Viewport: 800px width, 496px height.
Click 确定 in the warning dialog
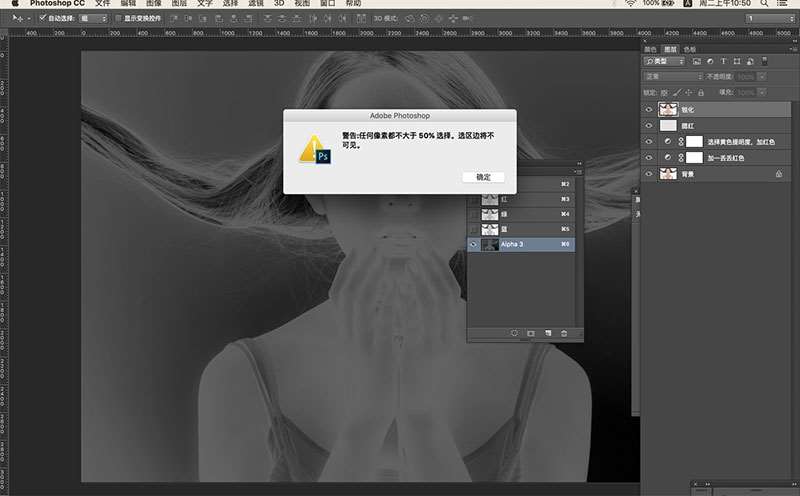(483, 177)
